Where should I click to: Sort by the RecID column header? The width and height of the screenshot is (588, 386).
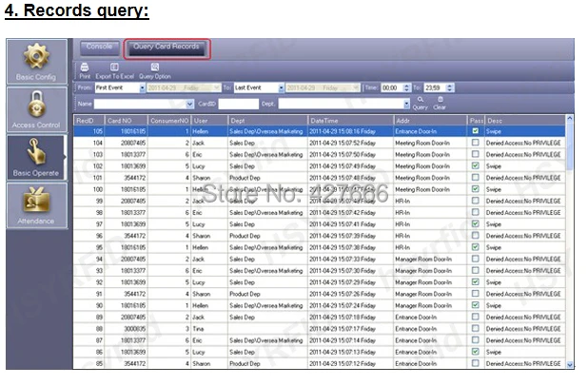coord(88,121)
